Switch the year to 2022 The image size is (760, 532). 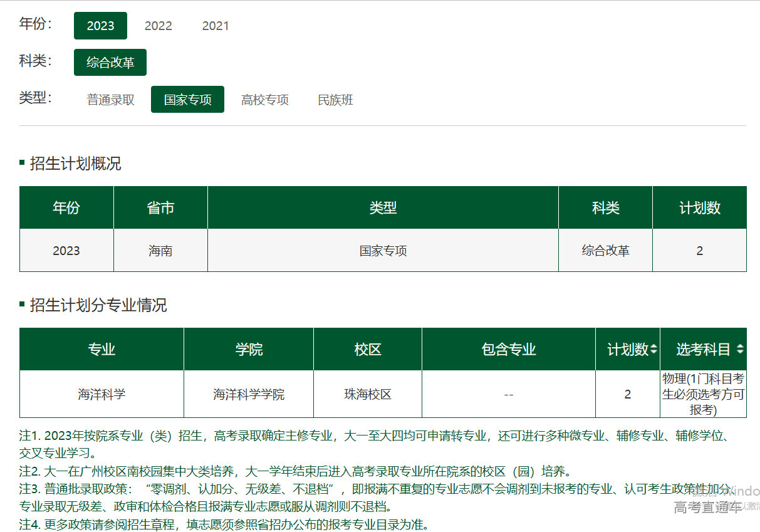point(158,26)
